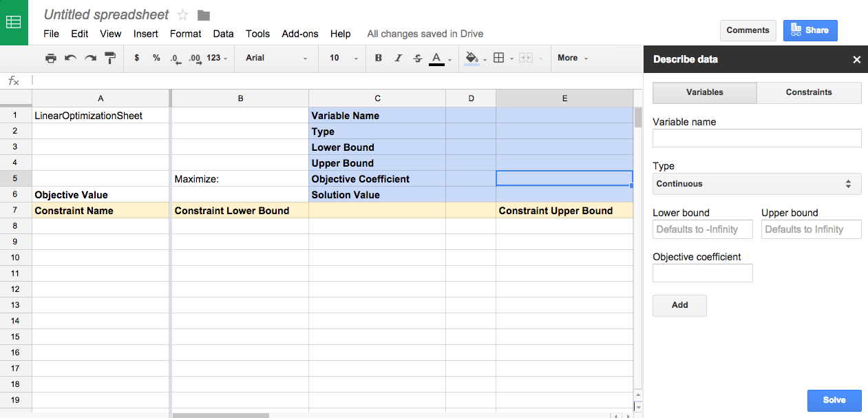Toggle bold formatting
Viewport: 868px width, 418px height.
379,59
